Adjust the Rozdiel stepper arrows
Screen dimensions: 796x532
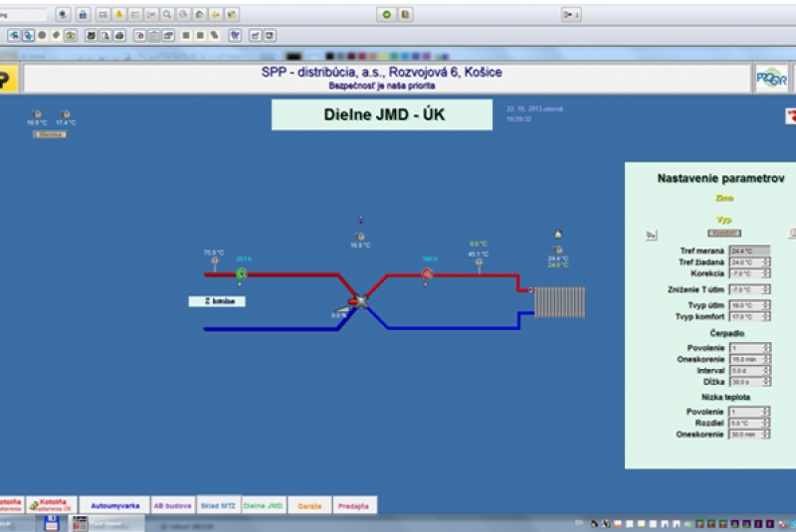tap(766, 423)
